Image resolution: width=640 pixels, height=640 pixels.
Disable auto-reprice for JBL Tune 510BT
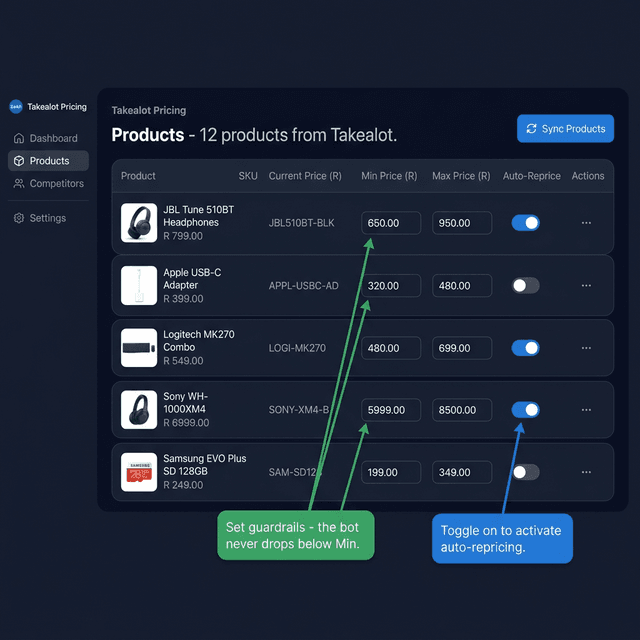[526, 223]
